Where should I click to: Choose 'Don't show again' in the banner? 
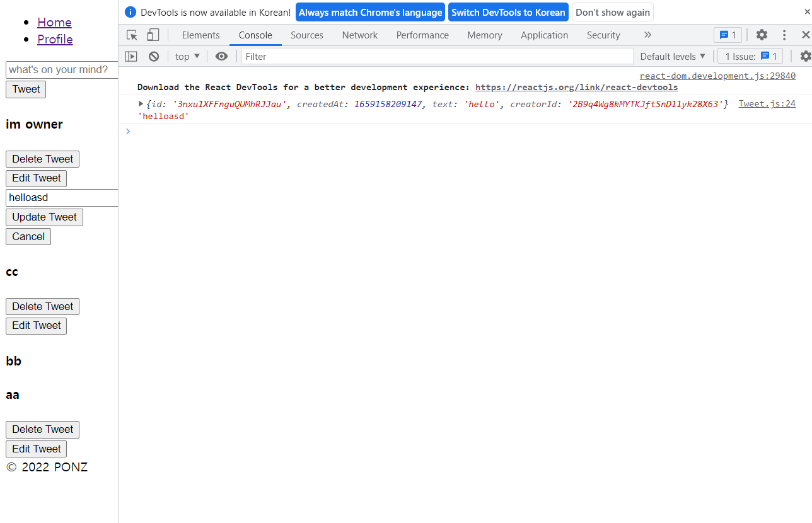(613, 12)
